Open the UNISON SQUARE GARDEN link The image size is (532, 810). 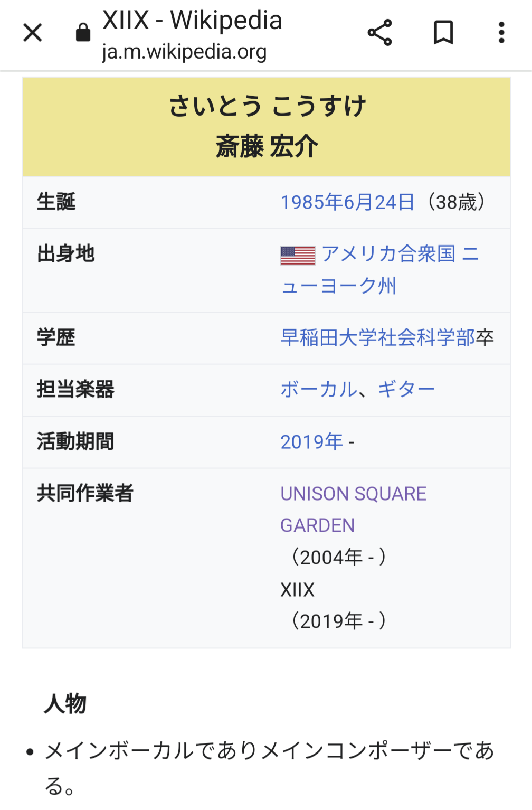[x=354, y=510]
